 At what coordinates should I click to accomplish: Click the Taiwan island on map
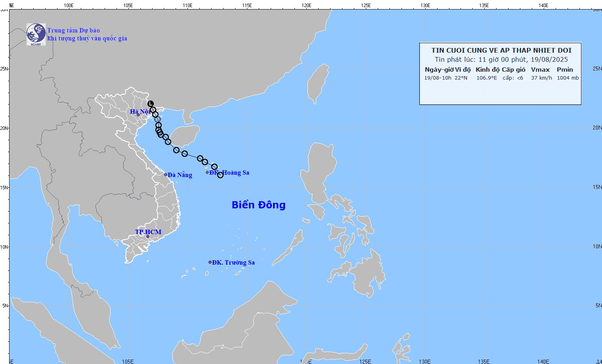[318, 84]
